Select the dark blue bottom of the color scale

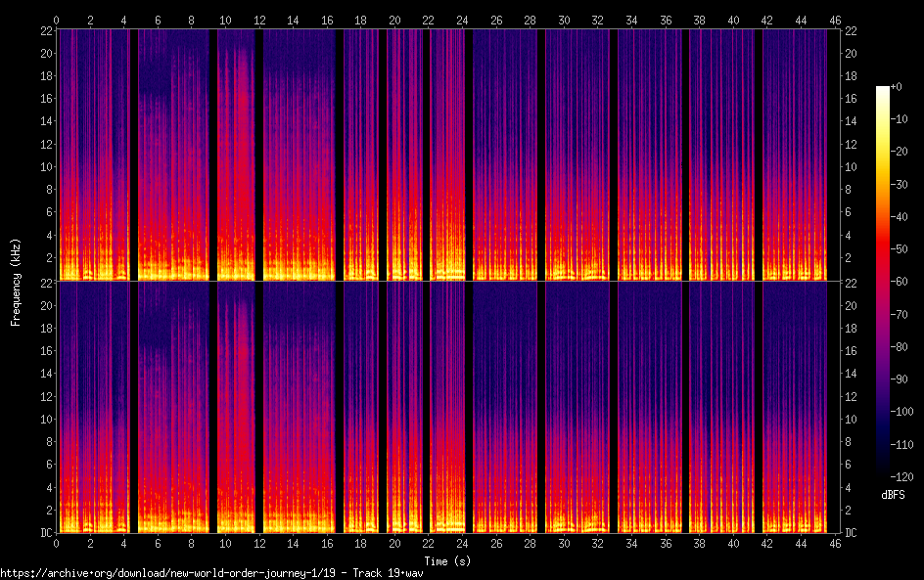(x=883, y=469)
